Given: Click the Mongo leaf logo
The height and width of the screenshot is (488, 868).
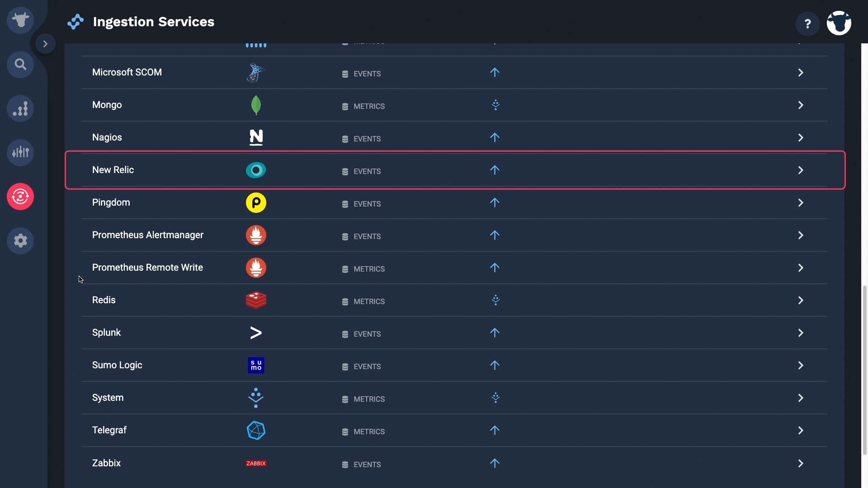Looking at the screenshot, I should point(256,105).
